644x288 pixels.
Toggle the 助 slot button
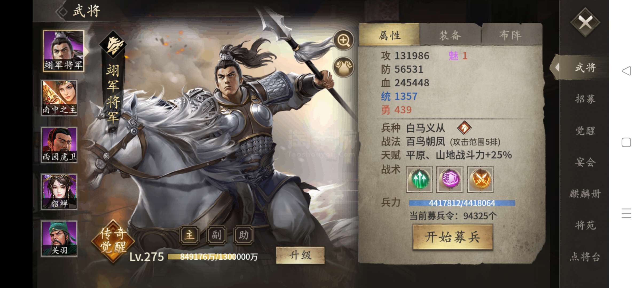tap(244, 235)
